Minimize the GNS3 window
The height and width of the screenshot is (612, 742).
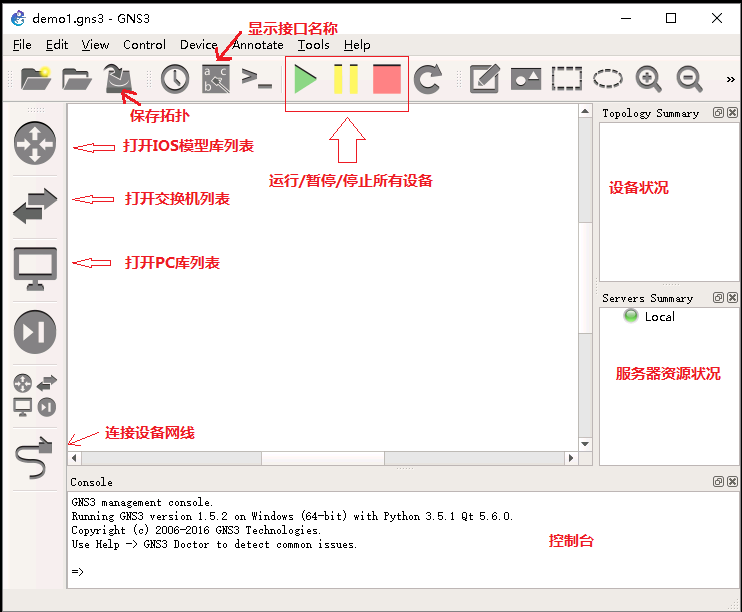(626, 18)
